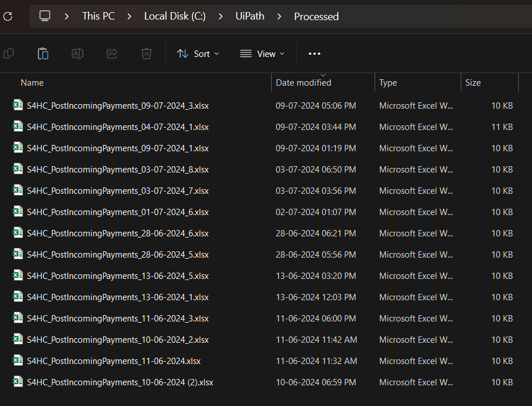Click the sort arrow above Date modified

click(323, 75)
